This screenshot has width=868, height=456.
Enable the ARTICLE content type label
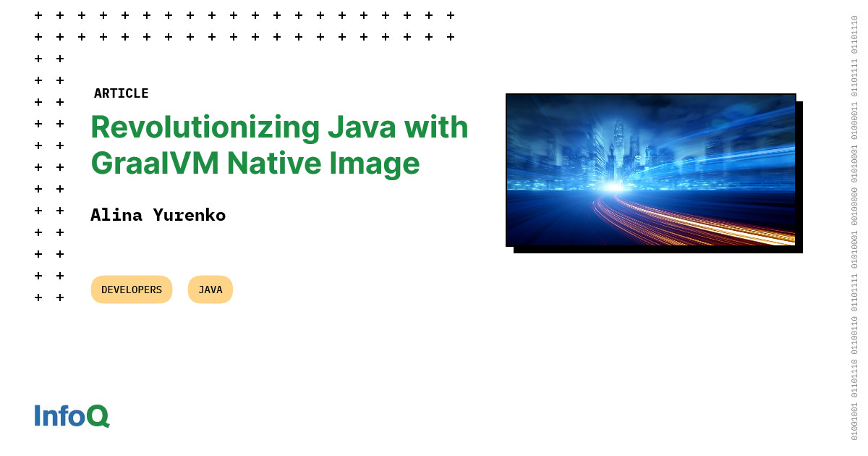(122, 93)
